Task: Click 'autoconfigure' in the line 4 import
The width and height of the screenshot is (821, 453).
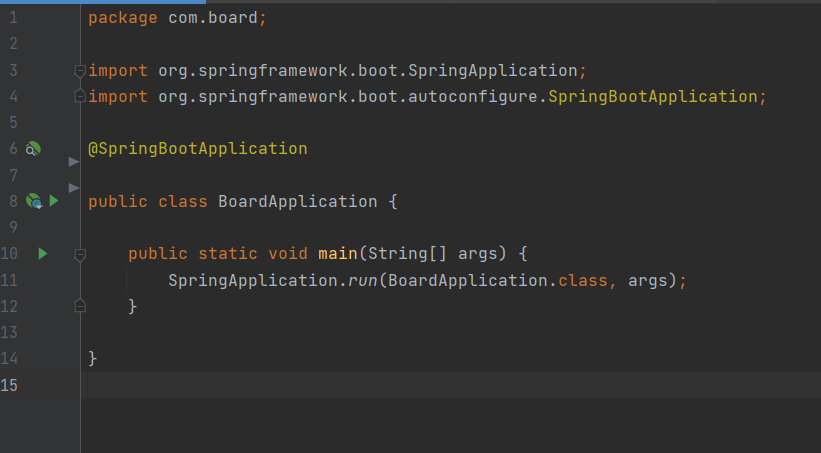Action: coord(472,97)
